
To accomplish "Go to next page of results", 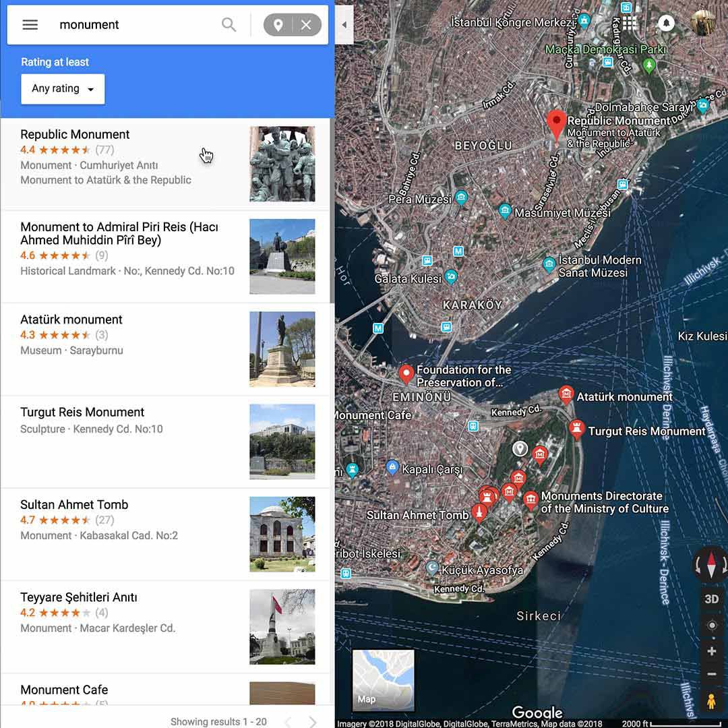I will (313, 721).
